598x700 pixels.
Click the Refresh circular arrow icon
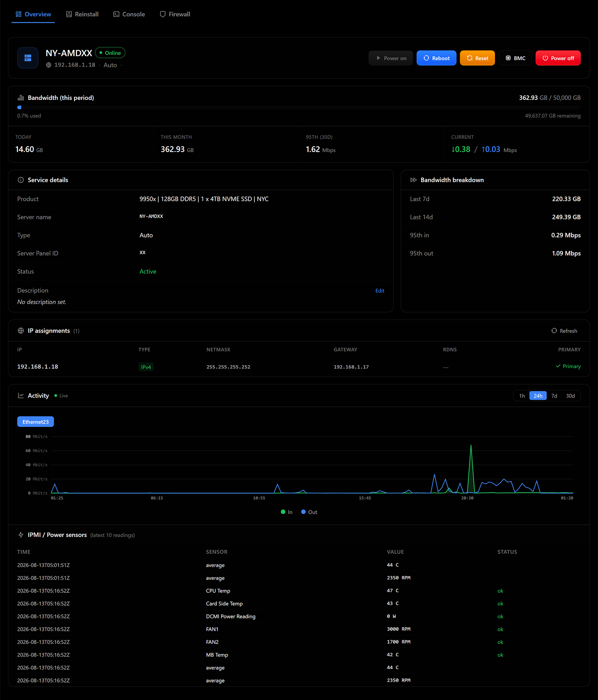tap(554, 331)
